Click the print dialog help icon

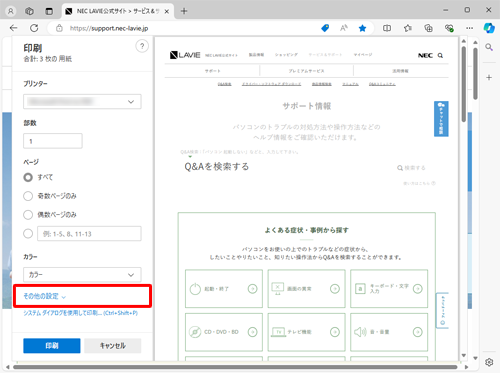point(142,46)
